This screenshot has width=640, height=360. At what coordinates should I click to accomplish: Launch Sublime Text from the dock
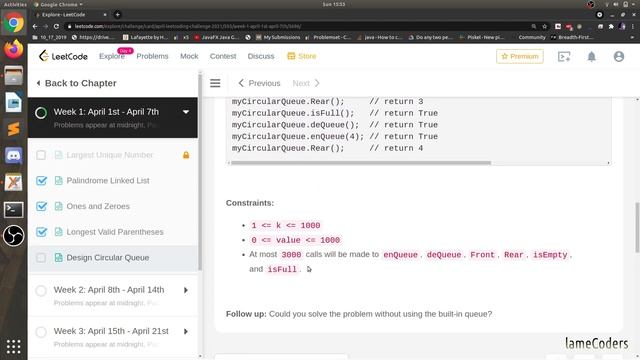point(13,129)
